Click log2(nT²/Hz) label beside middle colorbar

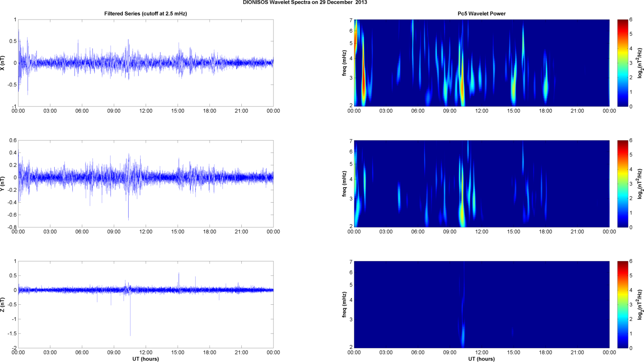pos(640,184)
